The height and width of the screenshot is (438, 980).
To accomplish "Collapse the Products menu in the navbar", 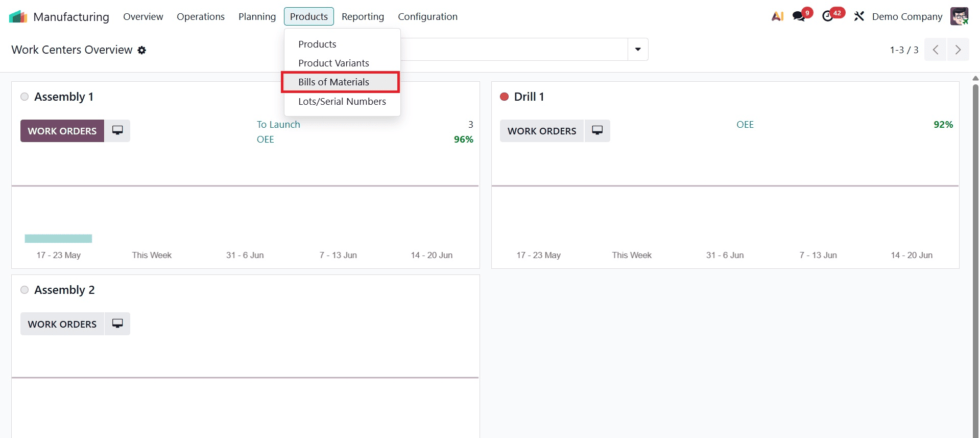I will pos(309,16).
